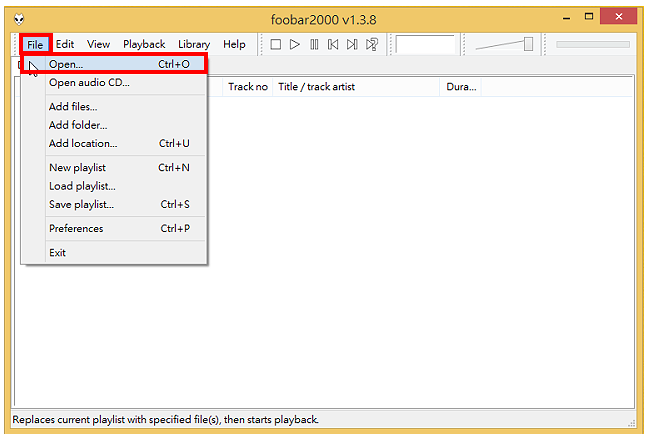Open the Edit menu
The height and width of the screenshot is (440, 651).
(65, 44)
